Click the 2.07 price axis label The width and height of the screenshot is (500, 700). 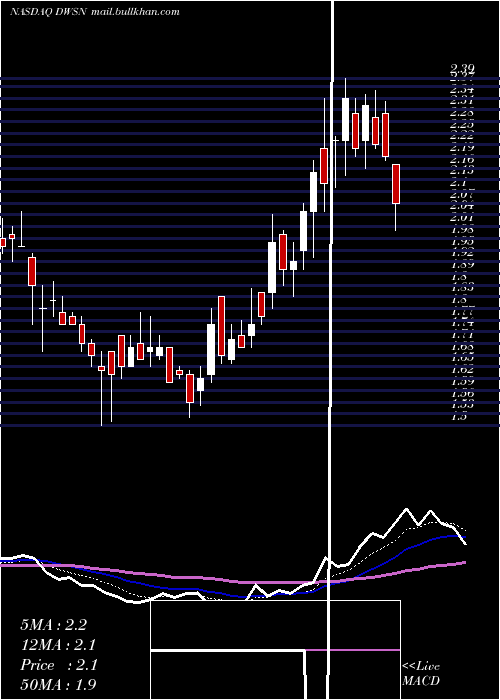(x=462, y=195)
